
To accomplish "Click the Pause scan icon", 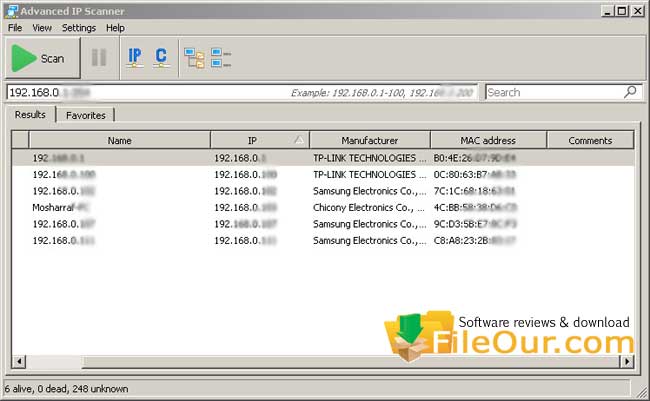I will pos(99,58).
